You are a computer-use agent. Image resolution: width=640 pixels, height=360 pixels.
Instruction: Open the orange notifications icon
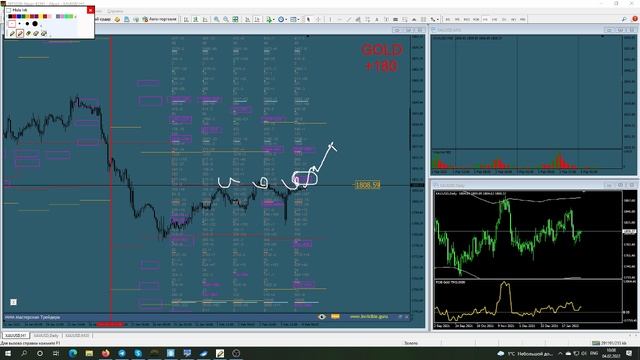pos(635,19)
